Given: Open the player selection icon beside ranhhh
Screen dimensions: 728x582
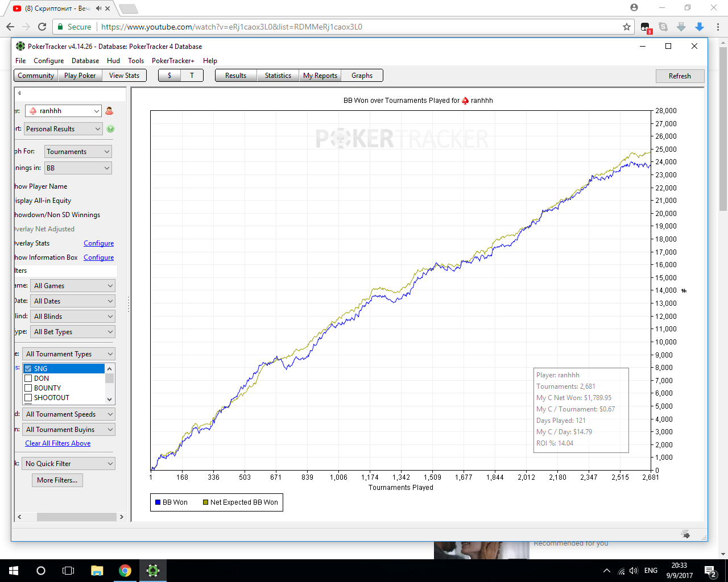Looking at the screenshot, I should [x=109, y=111].
